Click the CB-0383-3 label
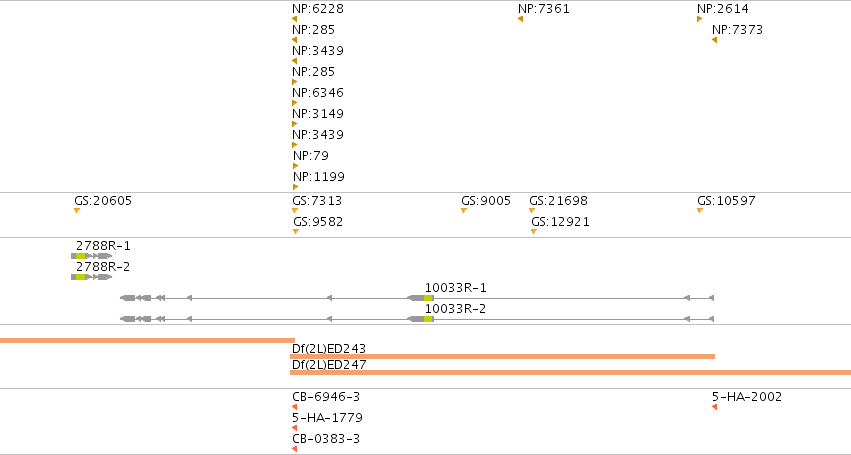This screenshot has height=455, width=851. click(326, 439)
